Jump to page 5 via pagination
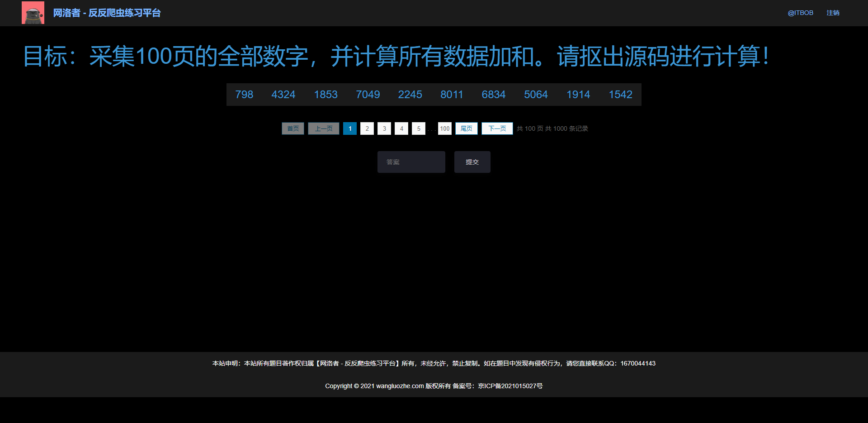This screenshot has height=423, width=868. click(418, 128)
